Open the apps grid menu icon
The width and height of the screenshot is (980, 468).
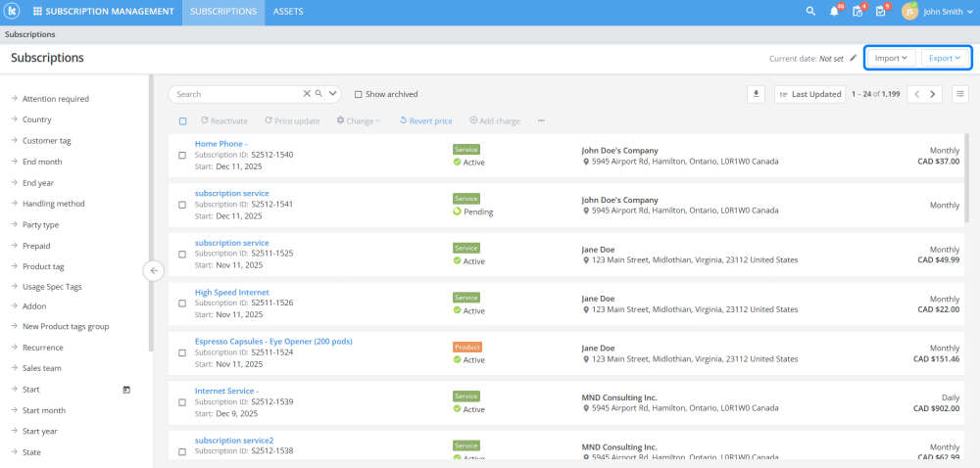click(x=37, y=12)
